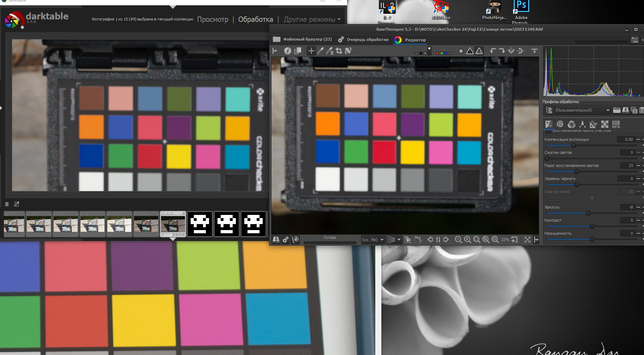644x355 pixels.
Task: Toggle left panel in RawTherapee toolbar
Action: point(275,51)
